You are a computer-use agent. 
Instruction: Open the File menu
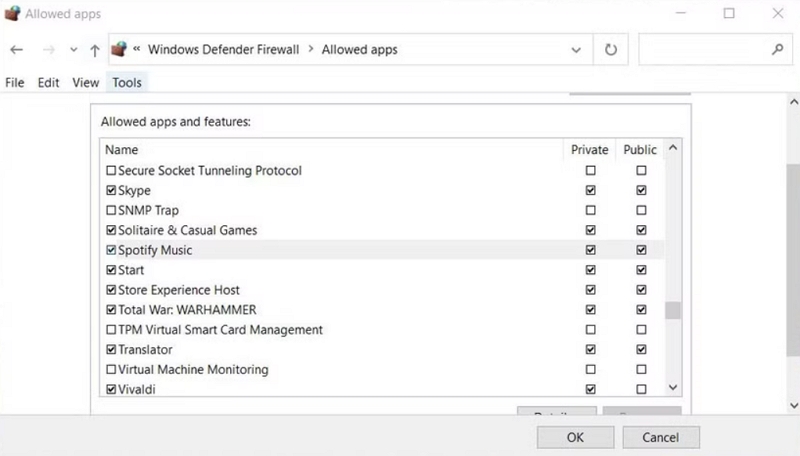click(14, 83)
